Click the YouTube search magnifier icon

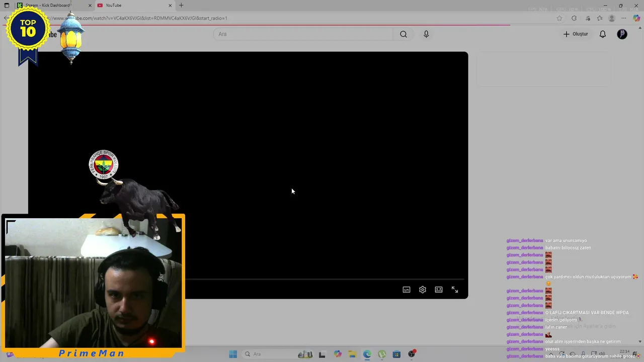404,34
